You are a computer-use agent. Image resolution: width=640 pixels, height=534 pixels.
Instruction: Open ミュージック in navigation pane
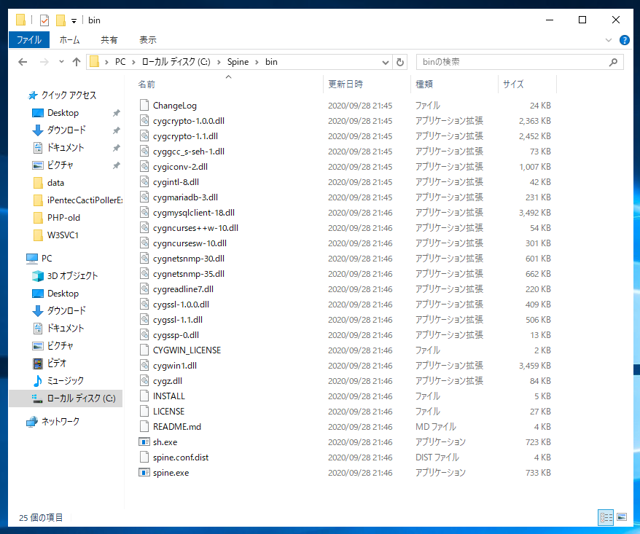tap(65, 381)
